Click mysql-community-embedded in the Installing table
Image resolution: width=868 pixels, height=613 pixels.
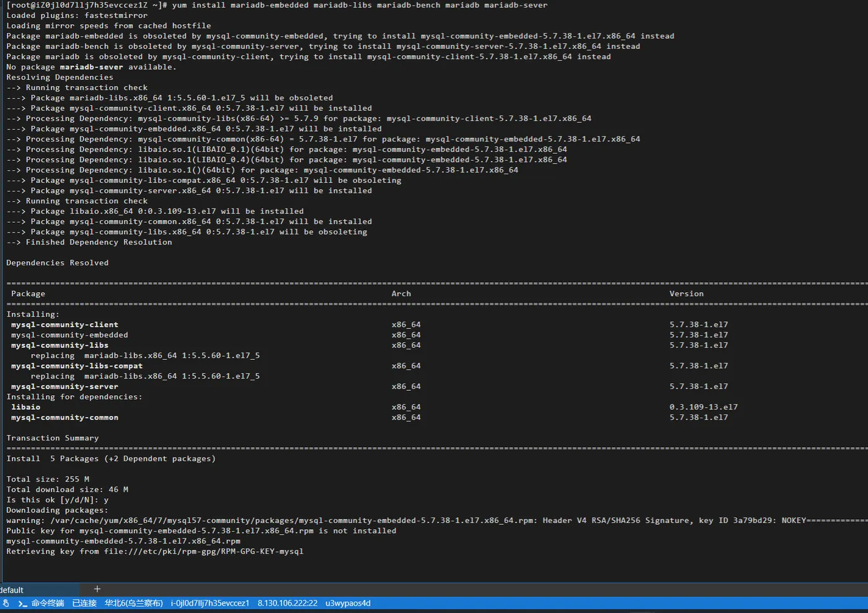point(69,335)
